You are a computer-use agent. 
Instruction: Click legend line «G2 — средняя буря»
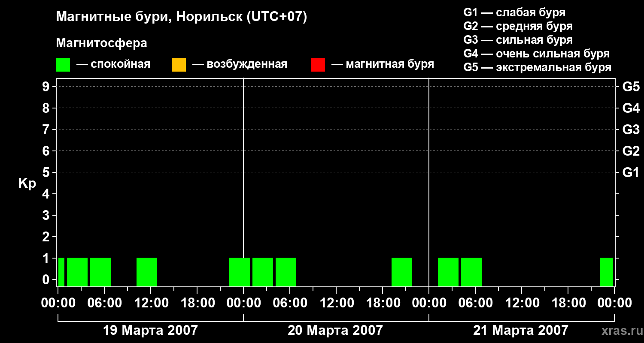518,26
